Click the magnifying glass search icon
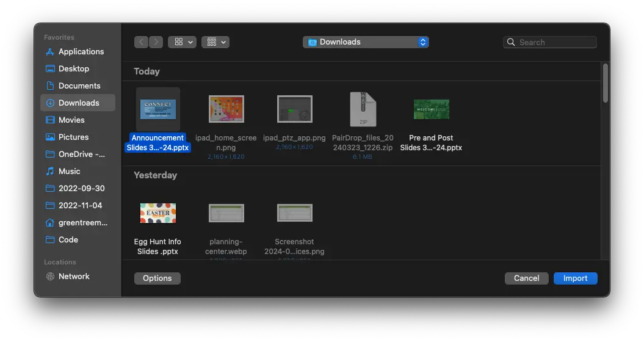644x342 pixels. pos(511,42)
